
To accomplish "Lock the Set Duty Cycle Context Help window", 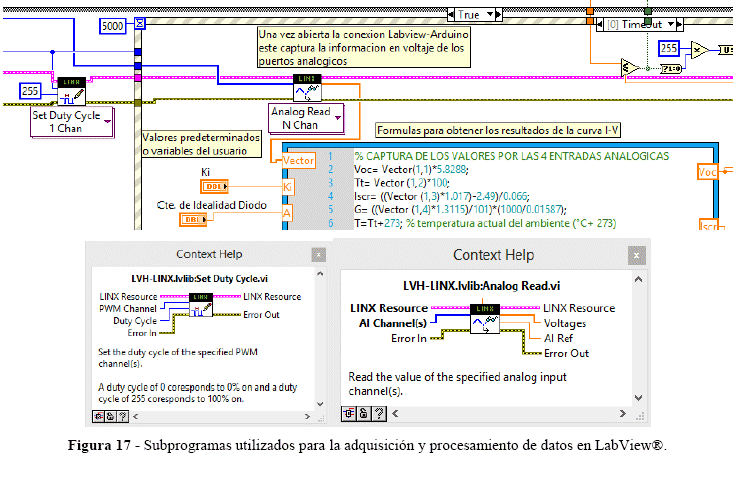I will [110, 416].
